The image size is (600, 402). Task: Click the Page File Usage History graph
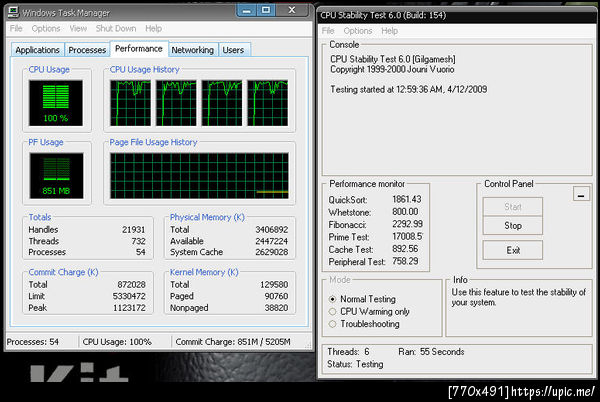(199, 176)
